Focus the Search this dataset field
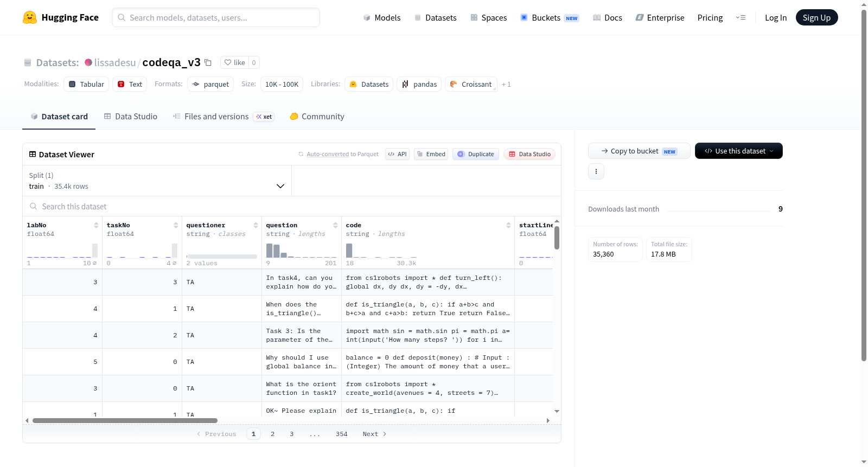Viewport: 868px width, 467px height. click(292, 206)
